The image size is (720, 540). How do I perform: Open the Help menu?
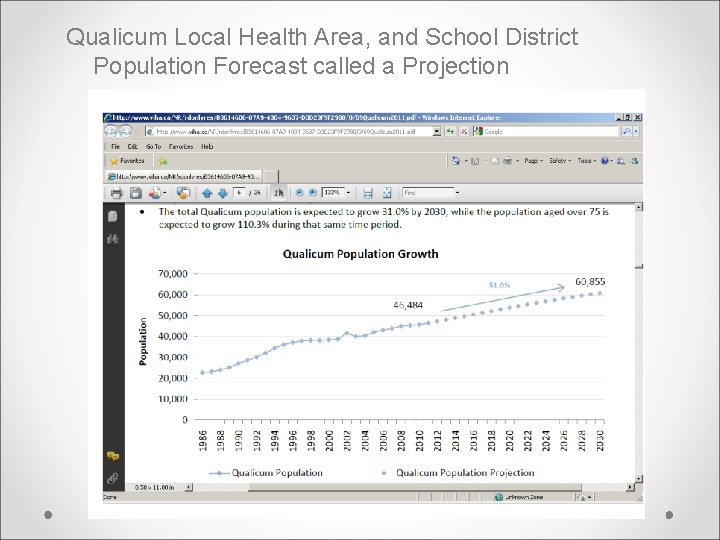[207, 146]
